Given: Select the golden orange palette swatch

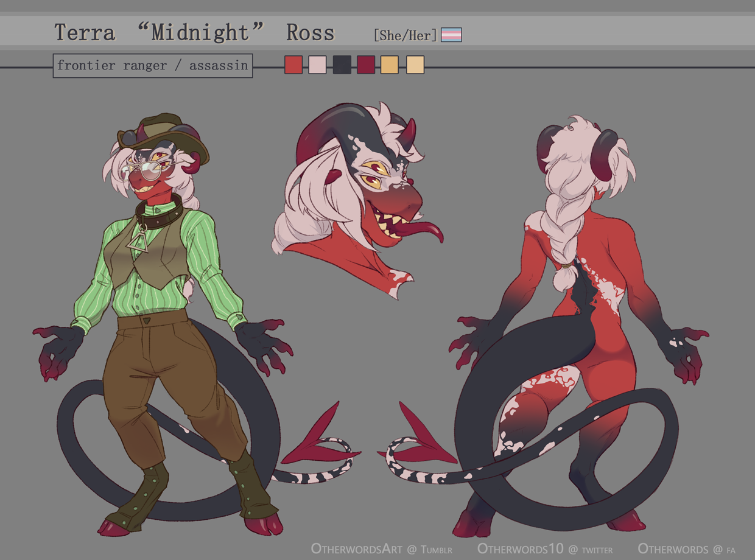Looking at the screenshot, I should point(390,65).
